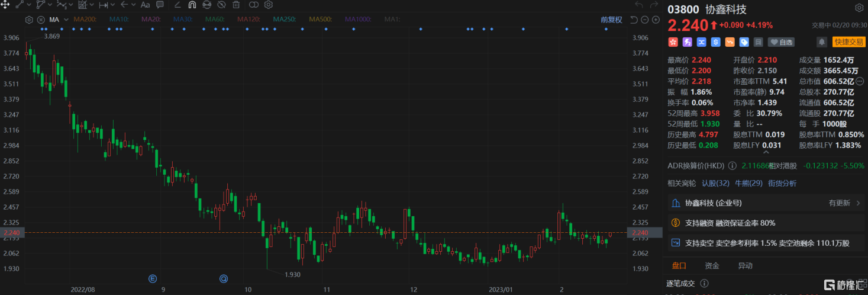Switch to the 盘口 tab
Image resolution: width=868 pixels, height=295 pixels.
pyautogui.click(x=679, y=266)
